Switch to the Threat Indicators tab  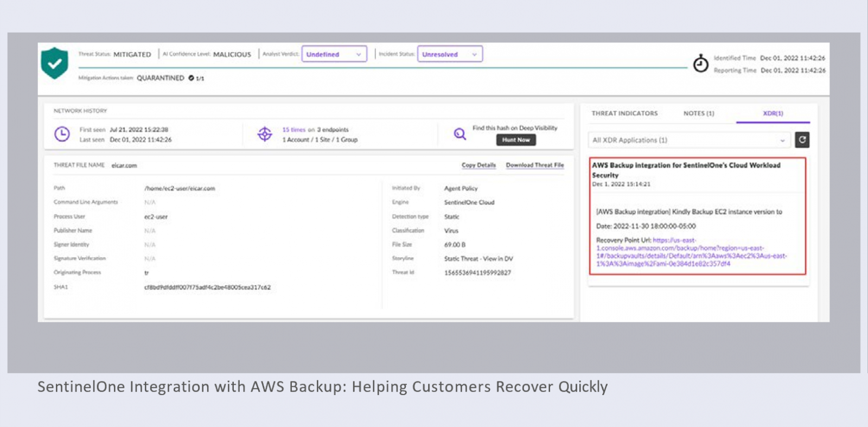click(x=624, y=113)
